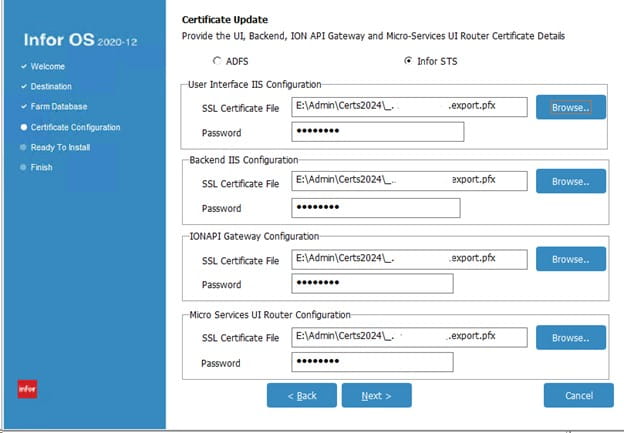Go back with the Back button
This screenshot has width=624, height=433.
coord(302,396)
